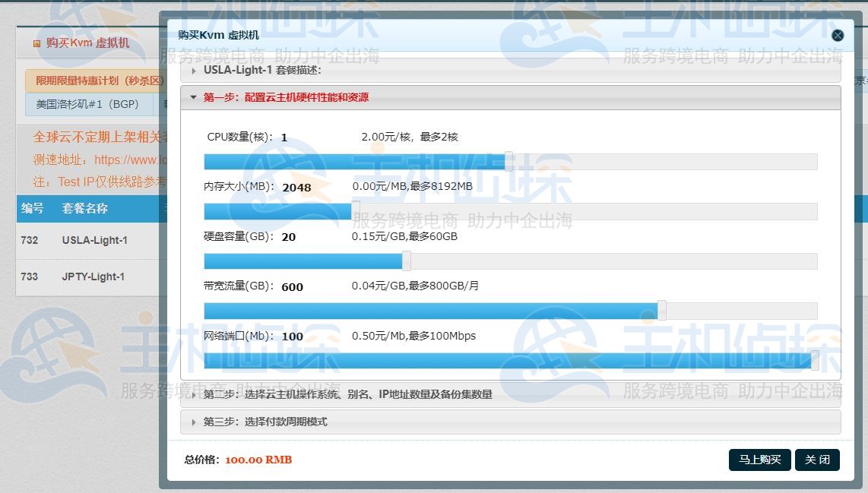Select plan row 733 JPTY-Light-1
The width and height of the screenshot is (868, 493).
93,277
